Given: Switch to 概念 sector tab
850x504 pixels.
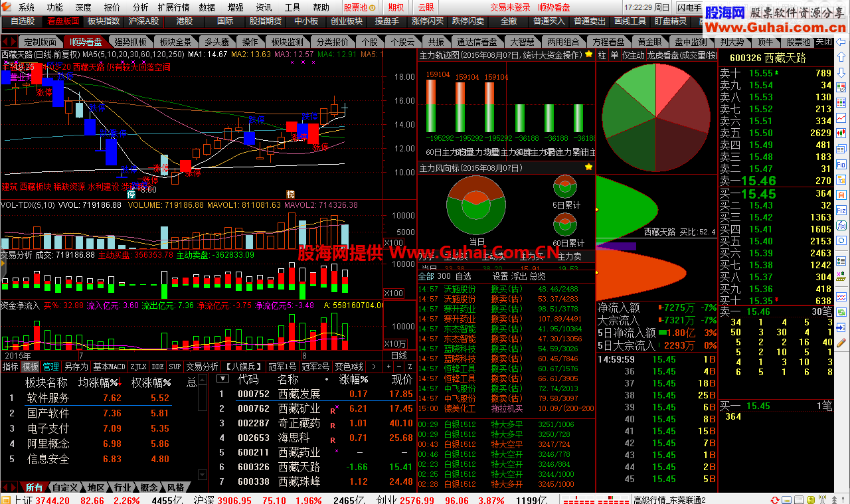Looking at the screenshot, I should tap(149, 487).
